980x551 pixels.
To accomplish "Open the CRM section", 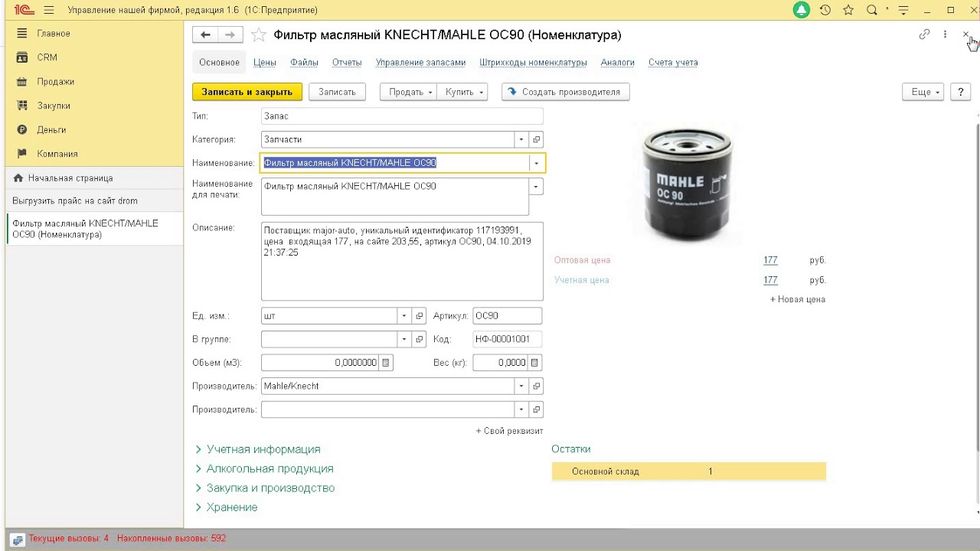I will (47, 57).
